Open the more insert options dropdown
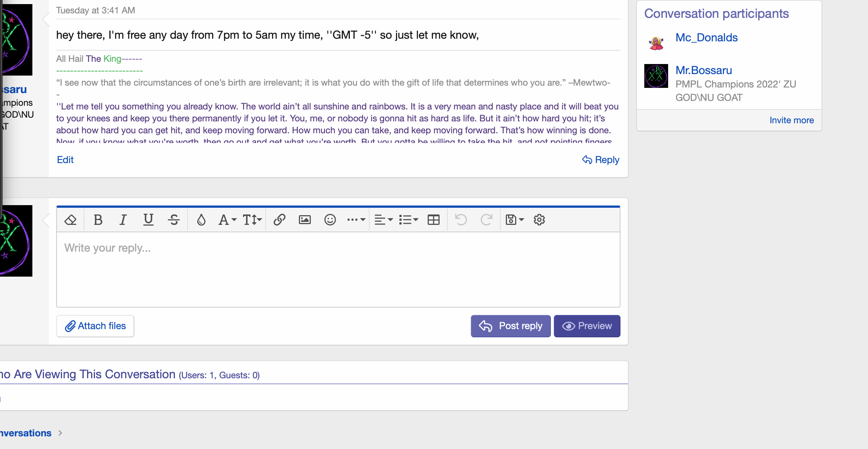The width and height of the screenshot is (868, 449). 356,220
